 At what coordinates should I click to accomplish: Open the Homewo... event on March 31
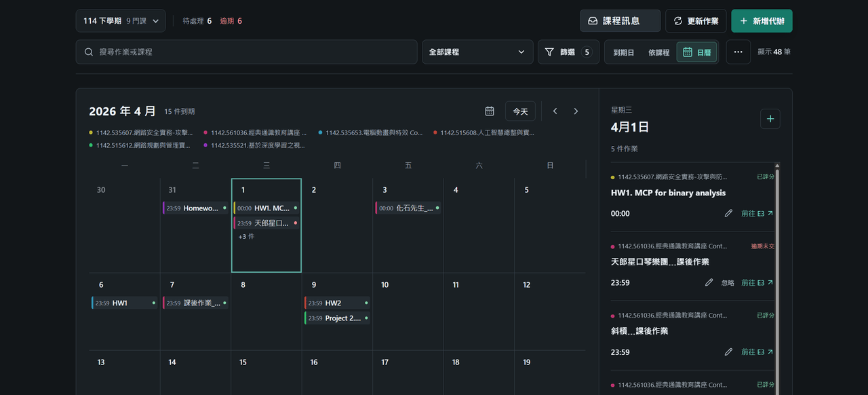[x=195, y=208]
